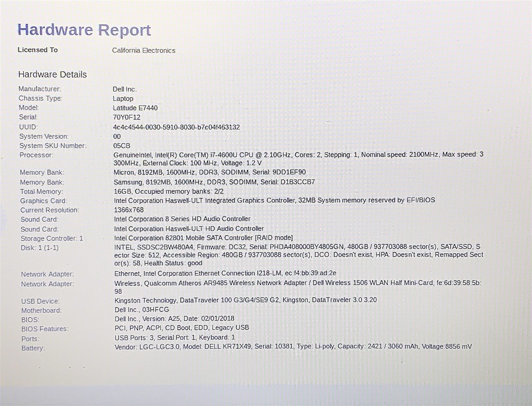
Task: Click the Processor label
Action: tap(36, 155)
